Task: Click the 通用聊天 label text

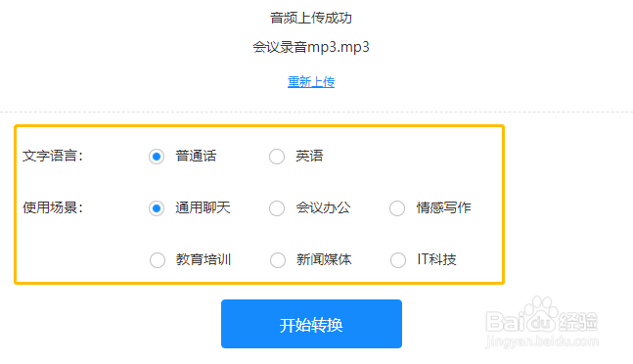Action: [203, 207]
